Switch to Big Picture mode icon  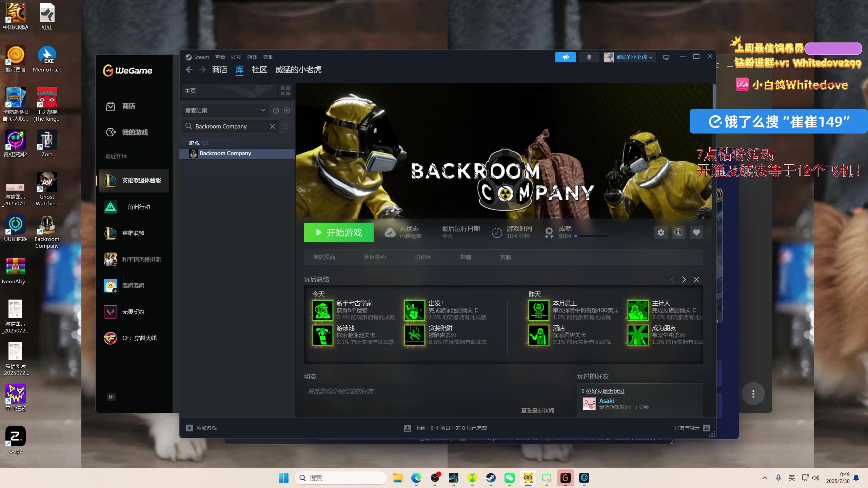point(666,57)
